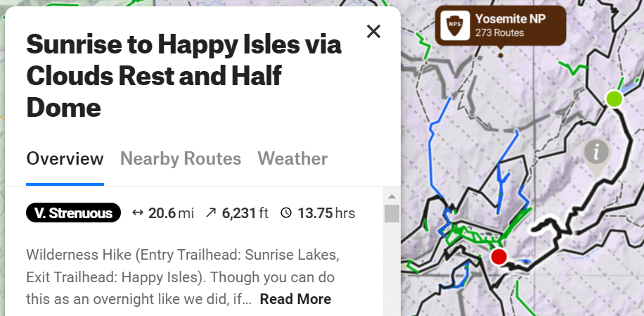Click the elevation gain arrow icon
The width and height of the screenshot is (644, 316).
211,213
